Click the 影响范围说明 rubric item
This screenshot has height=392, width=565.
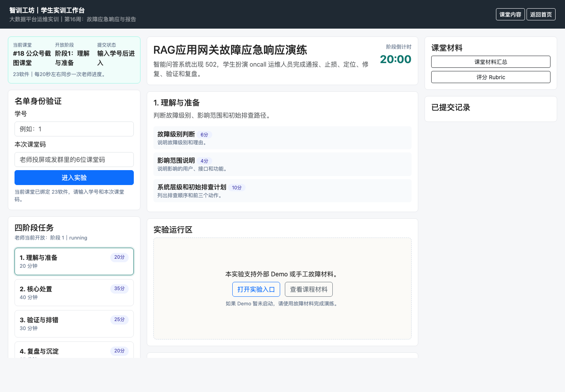click(x=282, y=164)
